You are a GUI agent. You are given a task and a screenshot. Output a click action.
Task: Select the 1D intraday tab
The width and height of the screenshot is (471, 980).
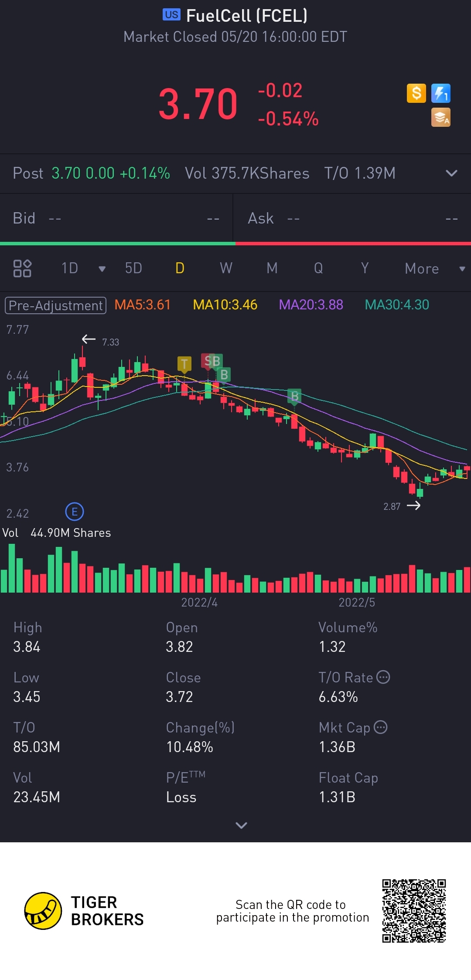[x=69, y=268]
